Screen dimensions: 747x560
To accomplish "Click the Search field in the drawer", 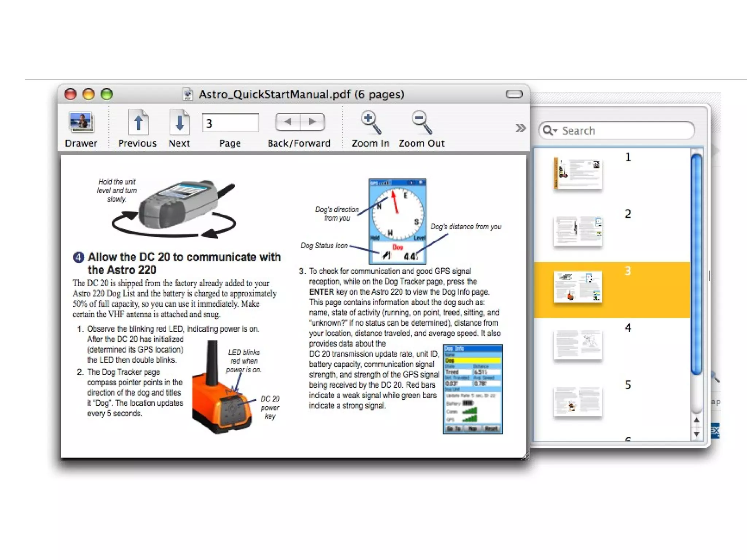I will click(624, 131).
